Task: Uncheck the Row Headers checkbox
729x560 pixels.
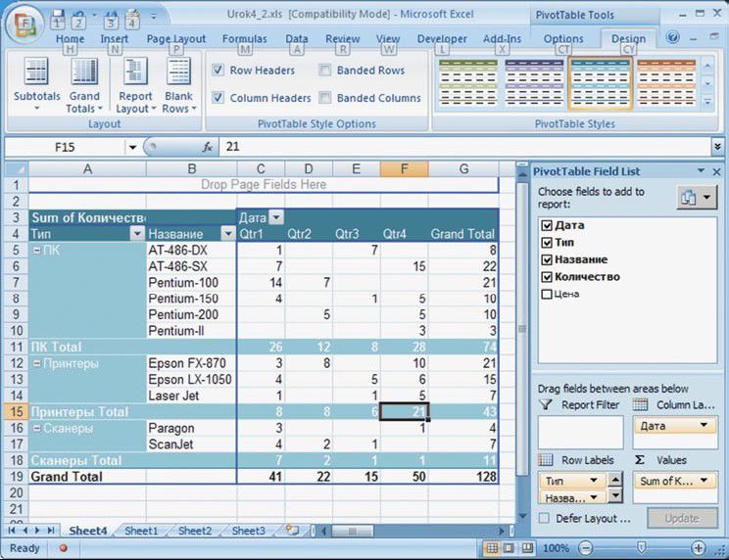Action: 218,70
